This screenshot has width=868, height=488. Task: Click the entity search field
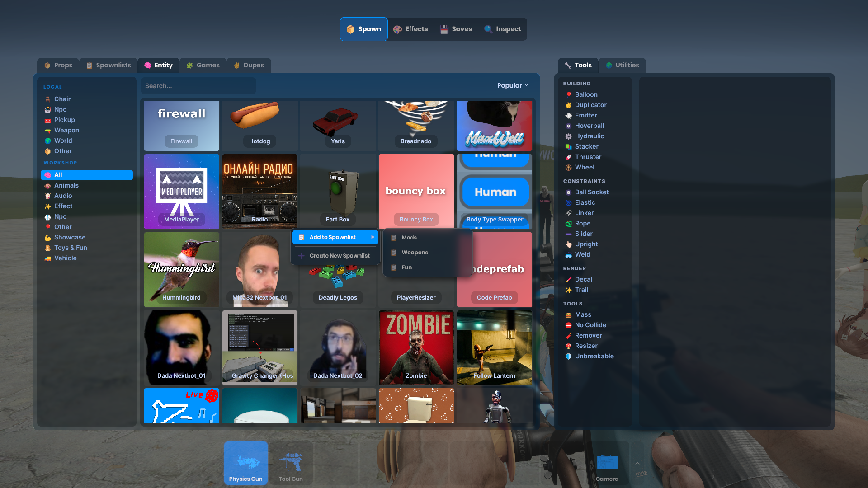coord(198,86)
